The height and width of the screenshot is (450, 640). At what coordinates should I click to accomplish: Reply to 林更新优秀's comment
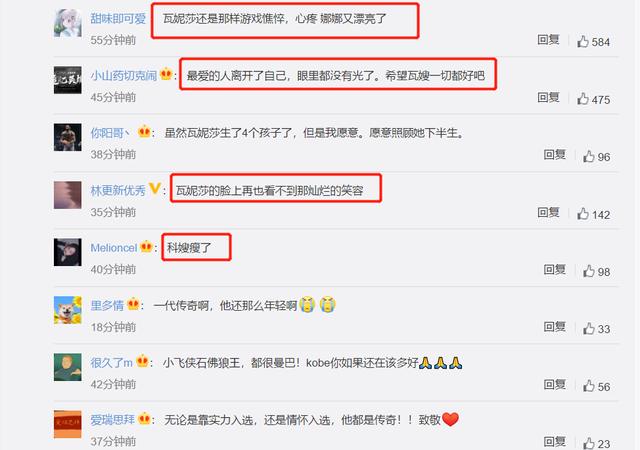coord(548,212)
